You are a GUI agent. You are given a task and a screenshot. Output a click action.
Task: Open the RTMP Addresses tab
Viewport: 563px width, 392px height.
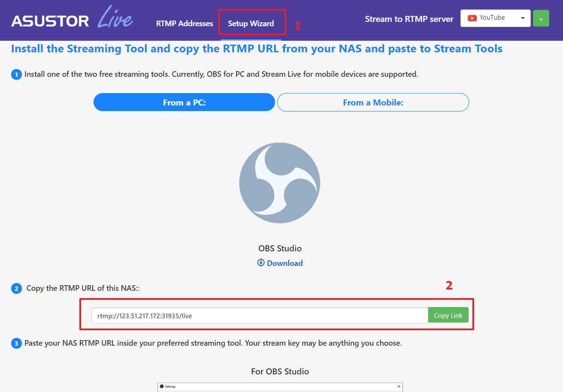[185, 24]
